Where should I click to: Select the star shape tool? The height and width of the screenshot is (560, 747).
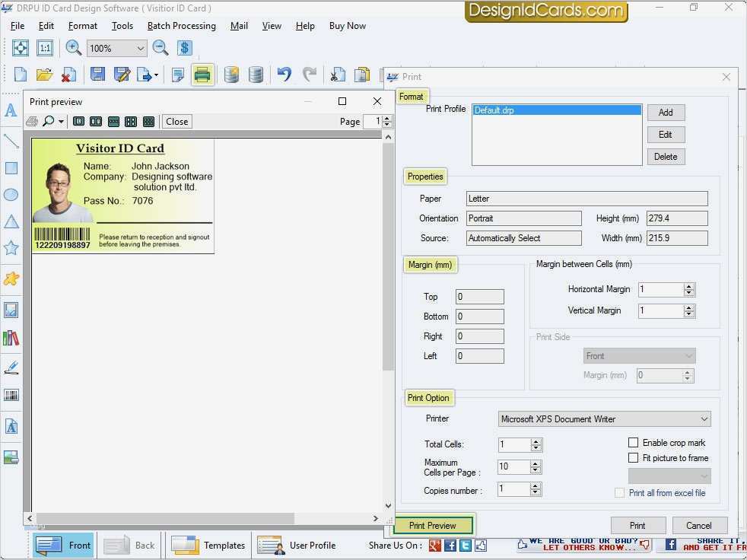(11, 248)
